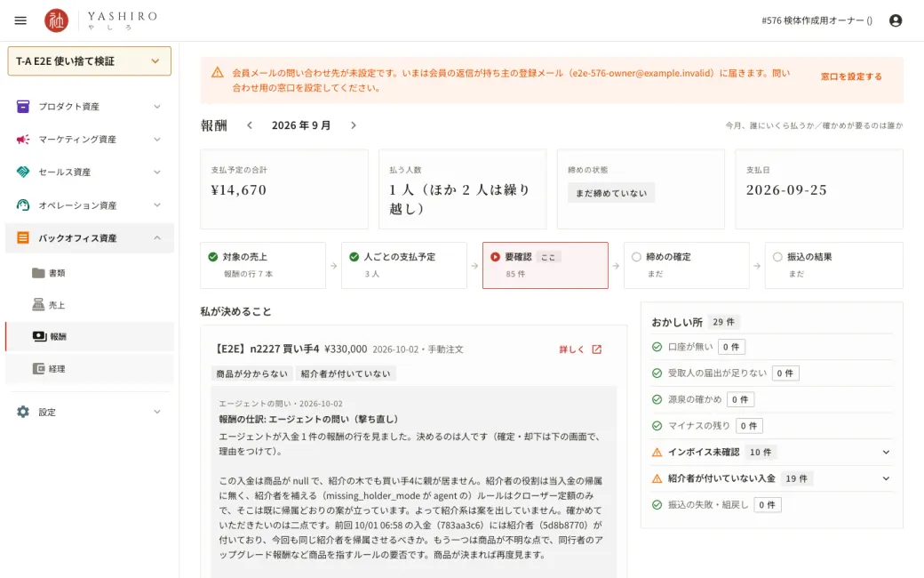Screen dimensions: 924x578
Task: Click the 【E2E】n2227 買い手4 entry title
Action: pyautogui.click(x=267, y=349)
